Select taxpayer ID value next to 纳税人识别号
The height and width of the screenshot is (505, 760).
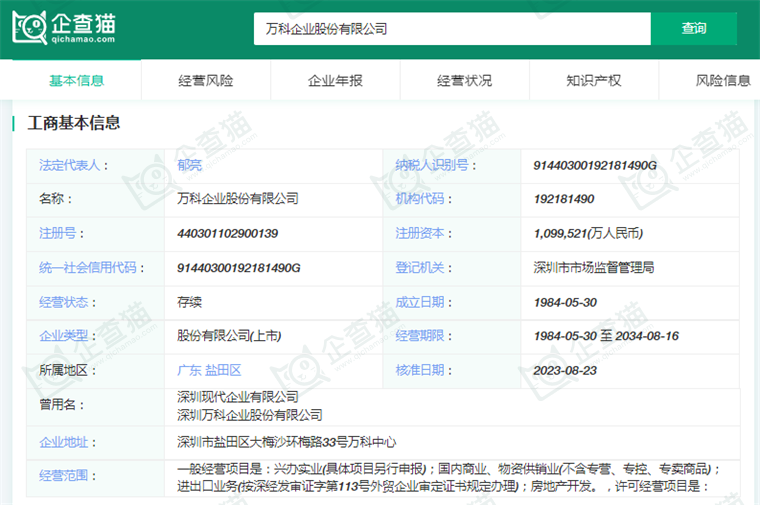pyautogui.click(x=595, y=165)
